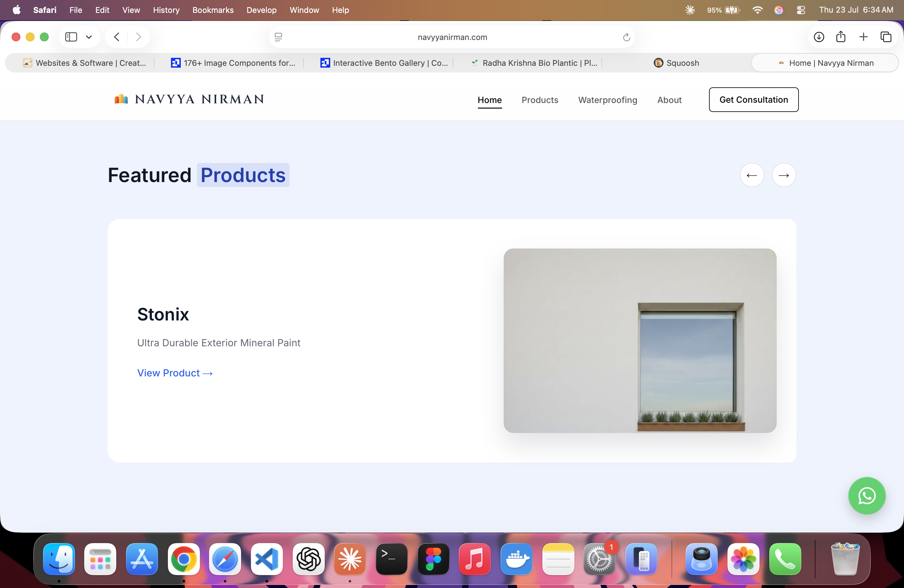Image resolution: width=904 pixels, height=588 pixels.
Task: Open ChatGPT from the Dock
Action: 308,559
